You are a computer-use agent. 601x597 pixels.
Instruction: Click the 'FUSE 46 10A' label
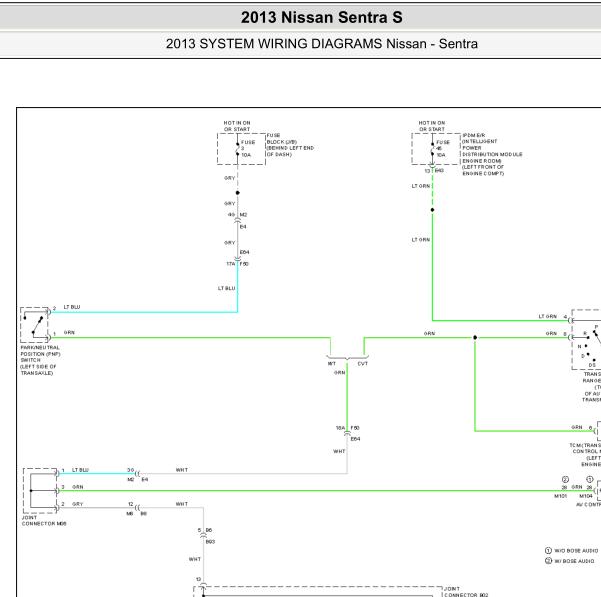coord(443,148)
